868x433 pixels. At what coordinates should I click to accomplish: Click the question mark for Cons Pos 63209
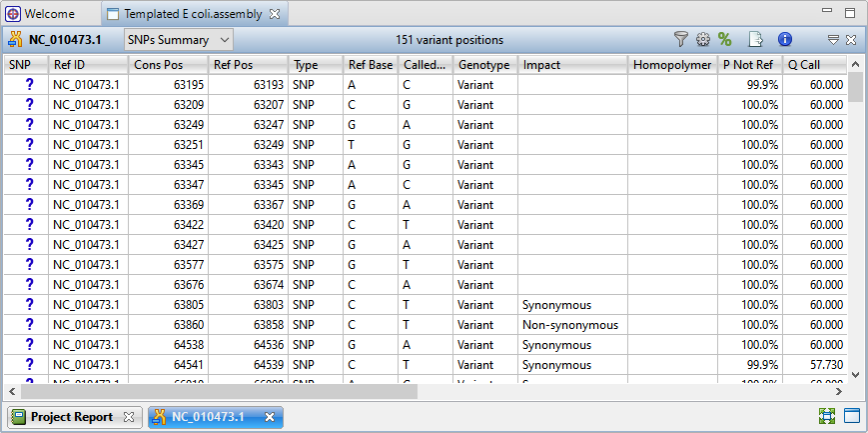click(x=29, y=104)
